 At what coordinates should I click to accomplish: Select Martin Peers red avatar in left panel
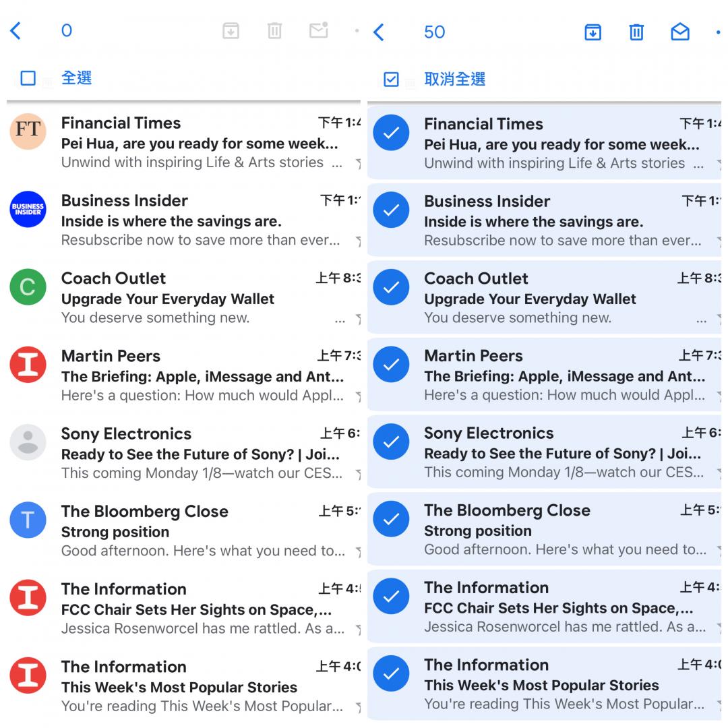pyautogui.click(x=28, y=365)
